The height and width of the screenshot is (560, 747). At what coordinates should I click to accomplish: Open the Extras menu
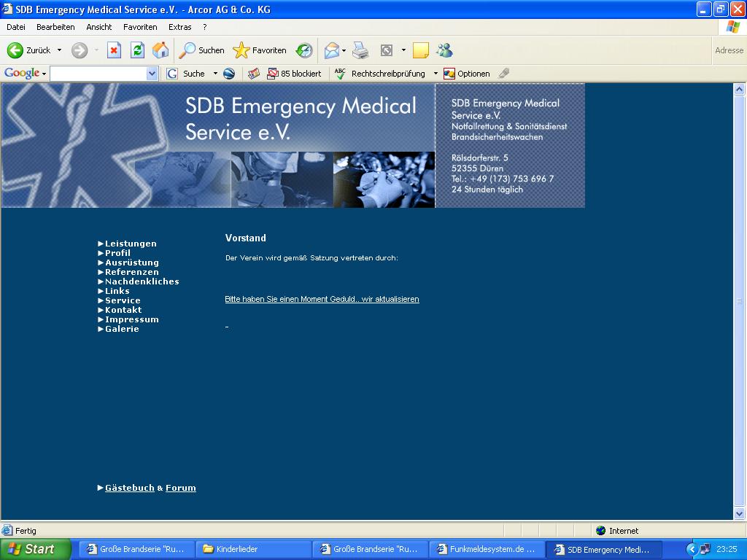(179, 27)
